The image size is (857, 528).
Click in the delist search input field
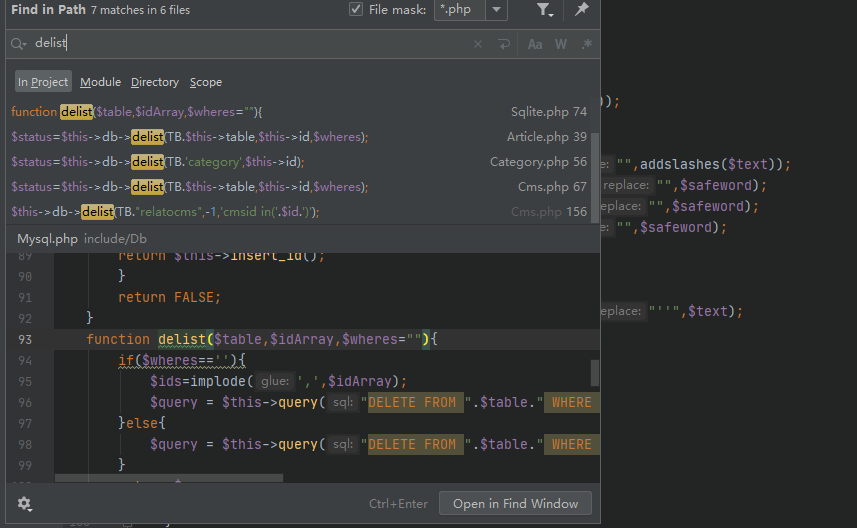click(250, 44)
